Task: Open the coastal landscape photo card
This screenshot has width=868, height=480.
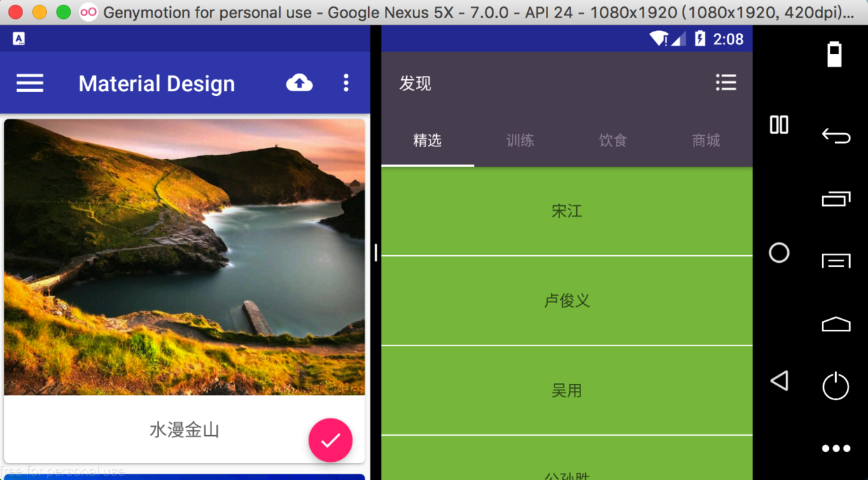Action: (185, 257)
